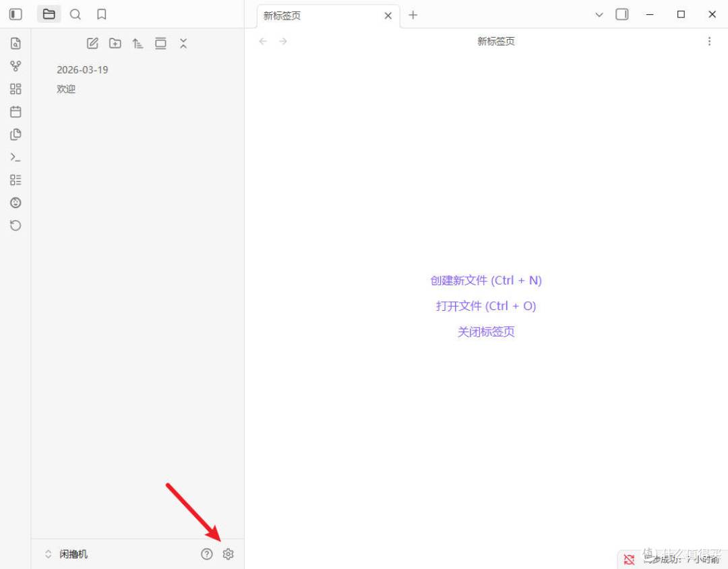Click 关闭标签页 link
The height and width of the screenshot is (569, 728).
tap(486, 332)
